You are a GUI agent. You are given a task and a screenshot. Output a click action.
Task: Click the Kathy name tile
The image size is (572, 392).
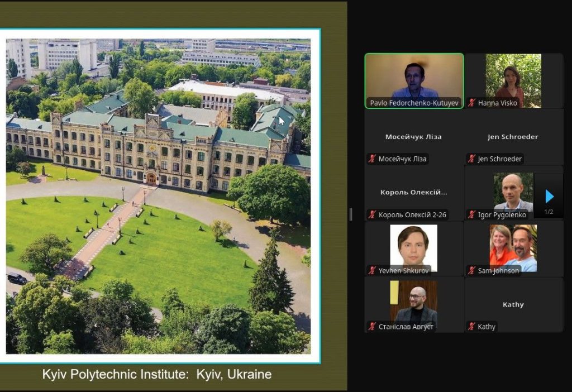[513, 304]
